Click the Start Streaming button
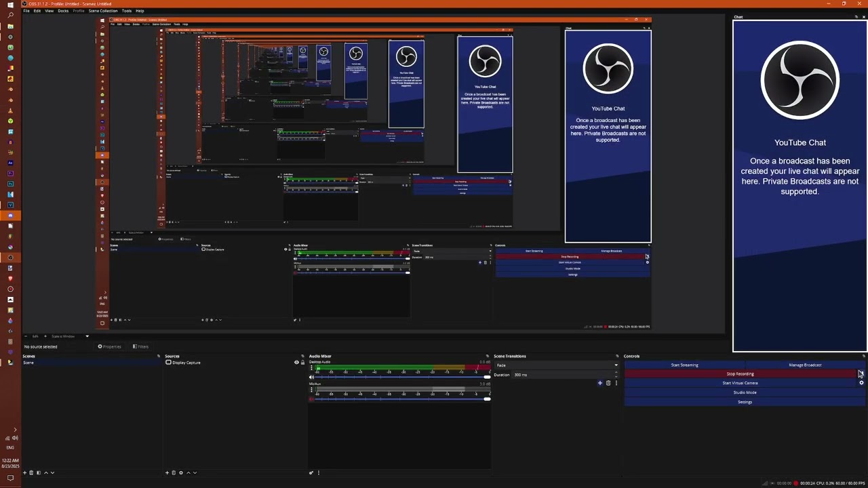 click(x=684, y=365)
